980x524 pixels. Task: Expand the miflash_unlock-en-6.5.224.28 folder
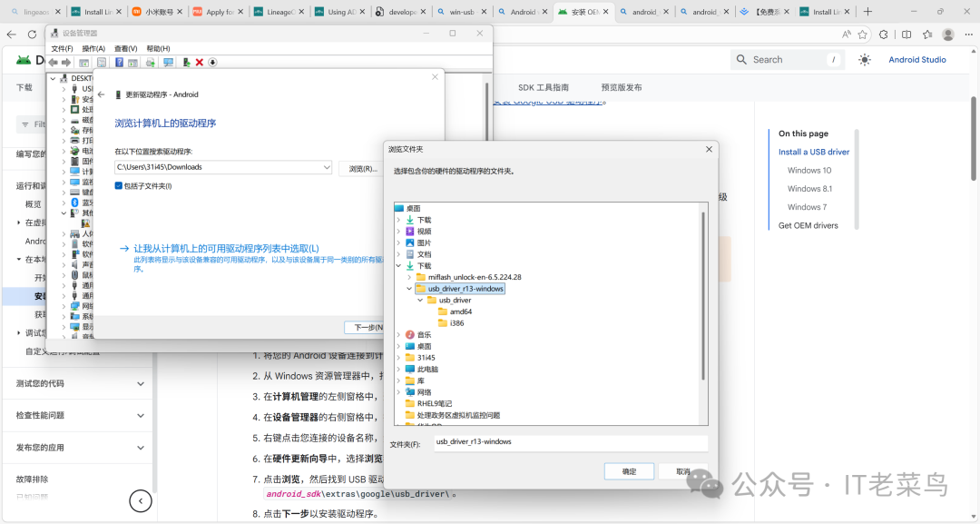(409, 277)
